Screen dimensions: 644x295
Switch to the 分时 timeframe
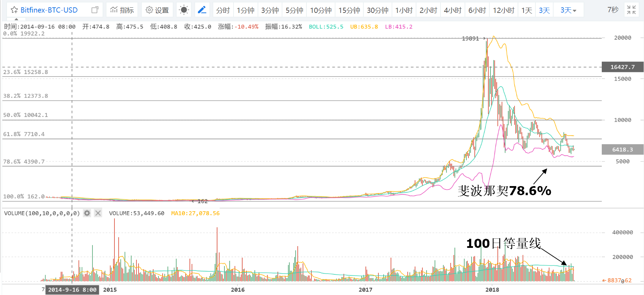pos(223,10)
